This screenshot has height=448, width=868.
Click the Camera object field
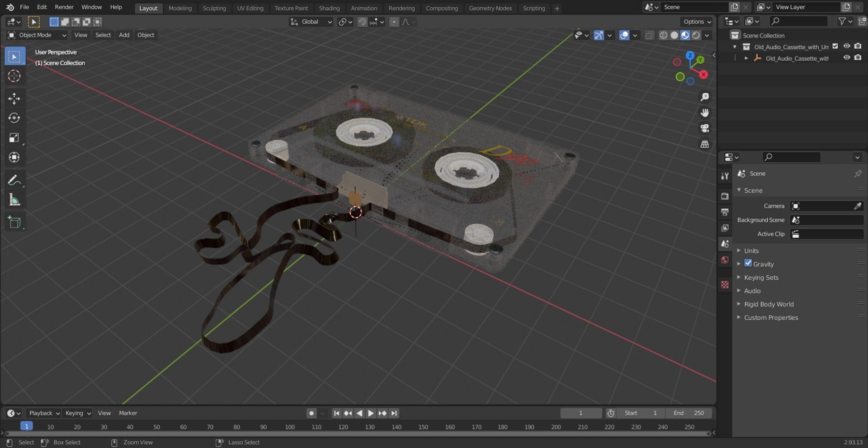827,206
